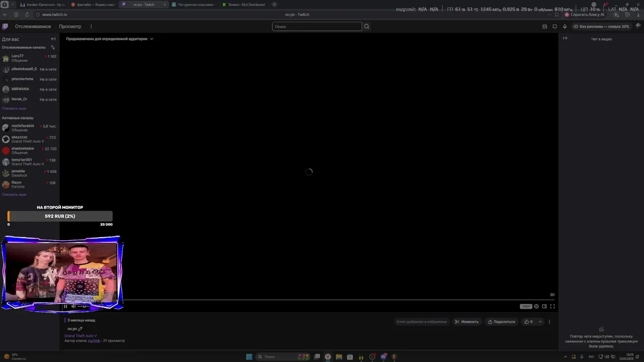644x362 pixels.
Task: Click the sort followed channels icon
Action: 53,47
